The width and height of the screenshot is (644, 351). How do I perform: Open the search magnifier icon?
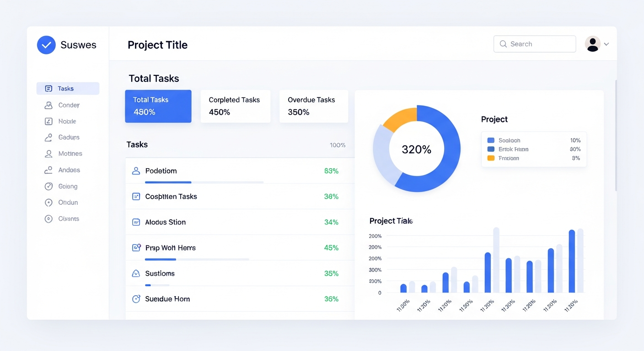pyautogui.click(x=503, y=44)
